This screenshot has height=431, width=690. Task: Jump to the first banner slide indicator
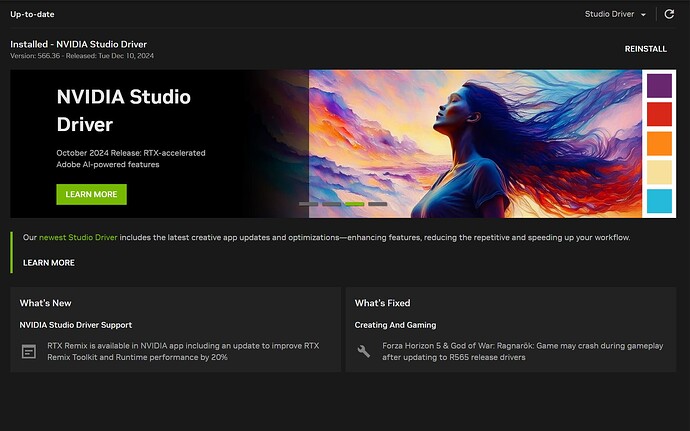(x=308, y=204)
